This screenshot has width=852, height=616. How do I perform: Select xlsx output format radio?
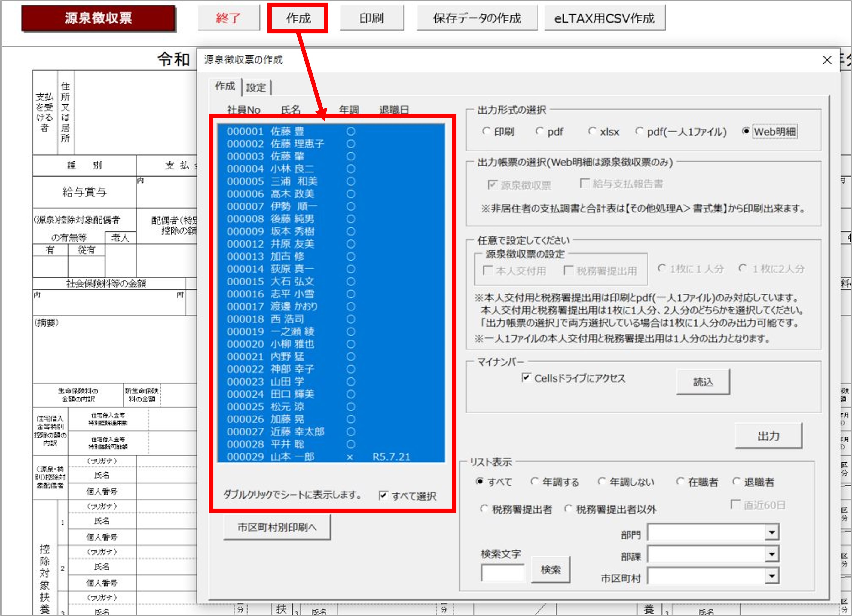pyautogui.click(x=592, y=131)
